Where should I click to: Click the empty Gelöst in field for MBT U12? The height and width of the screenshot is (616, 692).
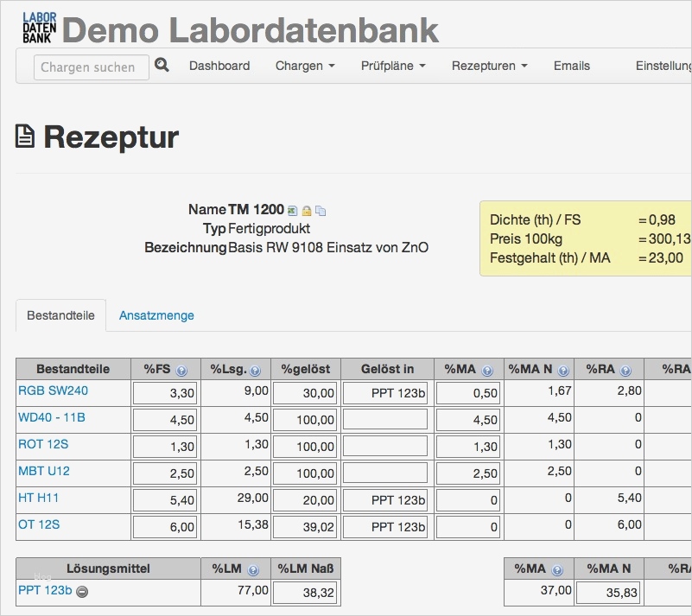[385, 473]
